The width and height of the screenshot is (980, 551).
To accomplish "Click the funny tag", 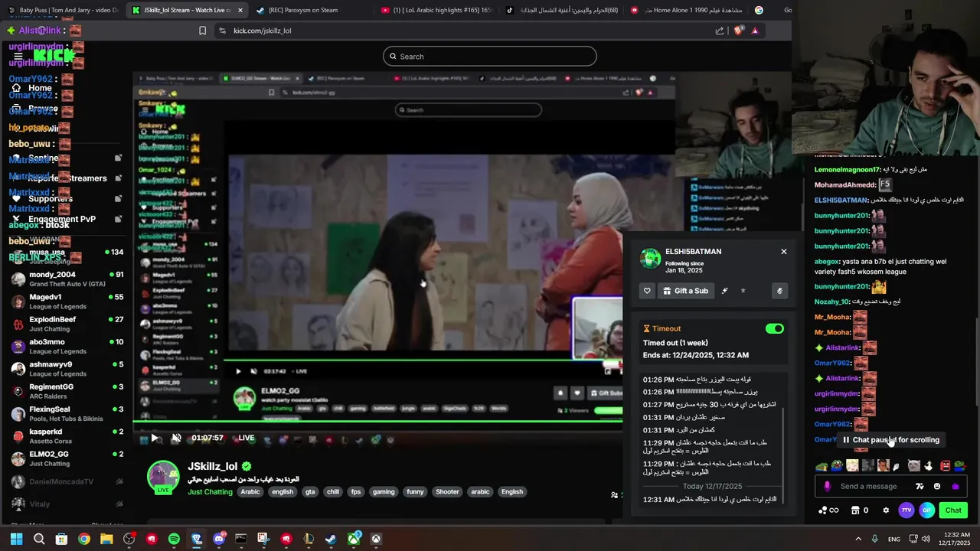I will 415,492.
